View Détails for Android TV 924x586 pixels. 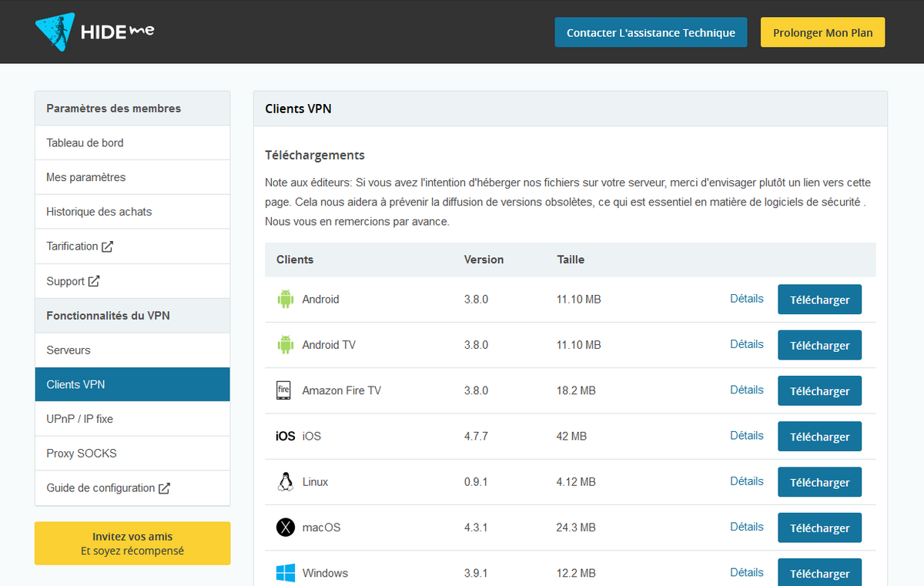click(x=747, y=344)
